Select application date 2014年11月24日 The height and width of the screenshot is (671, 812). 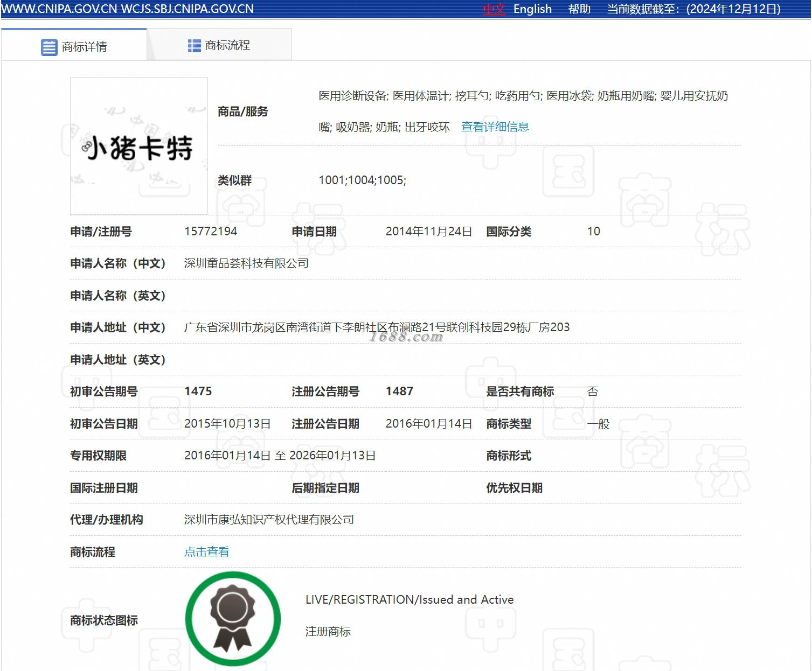click(x=429, y=231)
